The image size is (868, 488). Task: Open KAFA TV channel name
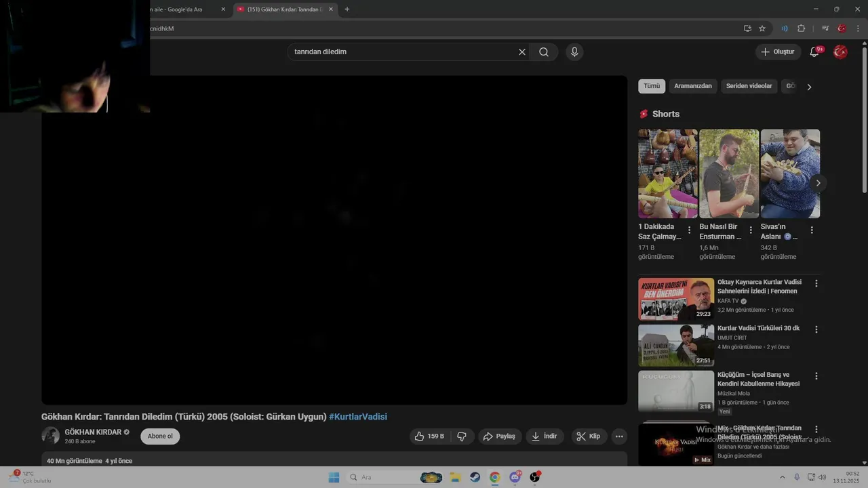728,301
